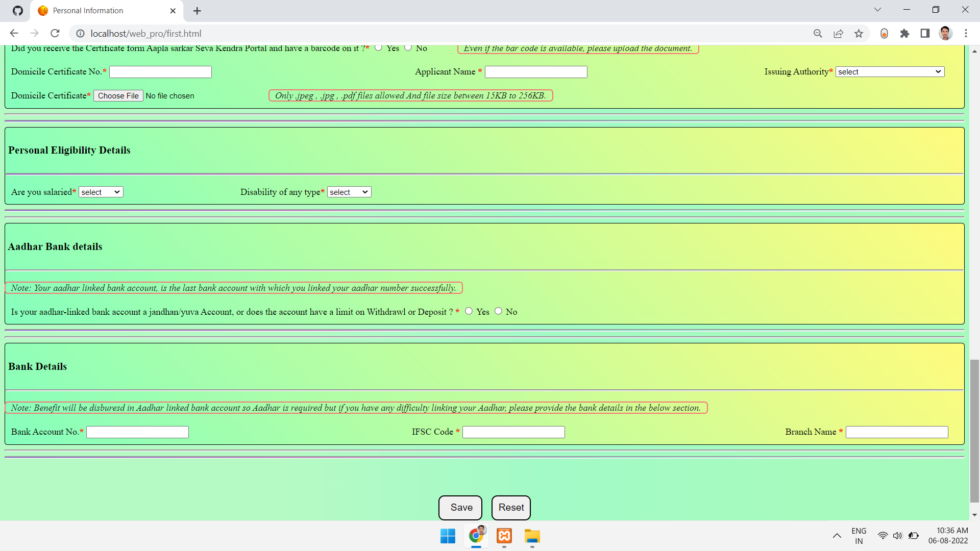The width and height of the screenshot is (980, 551).
Task: Click the Reset button
Action: tap(511, 508)
